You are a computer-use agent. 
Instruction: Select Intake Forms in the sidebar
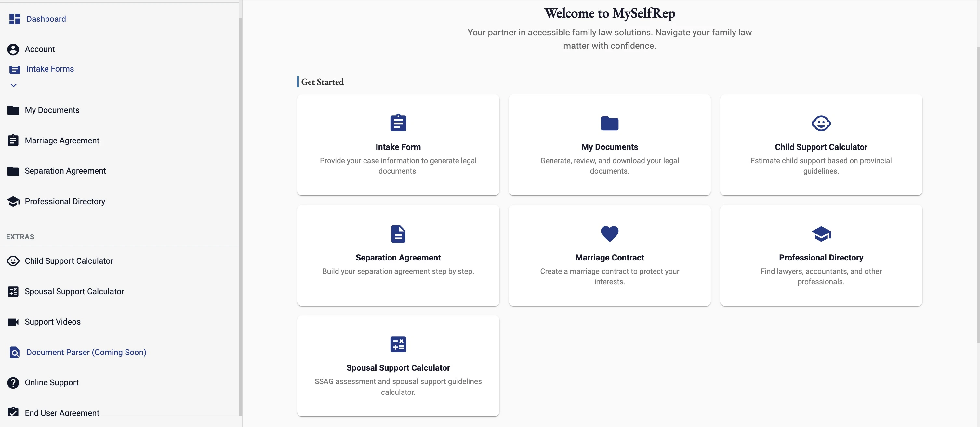50,69
